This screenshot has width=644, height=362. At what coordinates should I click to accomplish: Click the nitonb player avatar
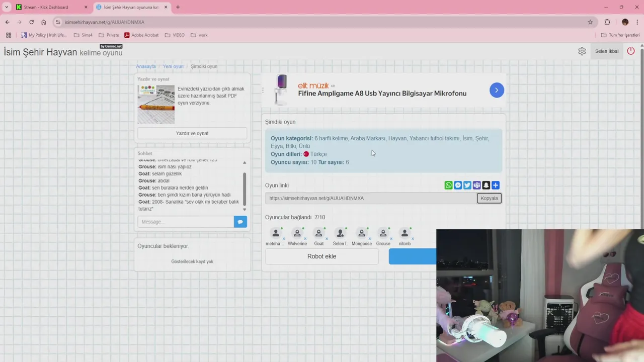point(405,233)
